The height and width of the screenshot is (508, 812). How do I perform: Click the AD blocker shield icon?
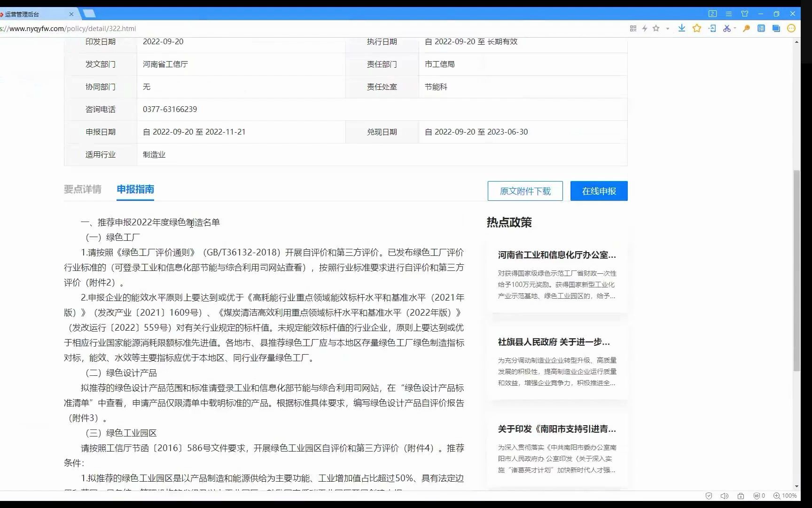757,496
